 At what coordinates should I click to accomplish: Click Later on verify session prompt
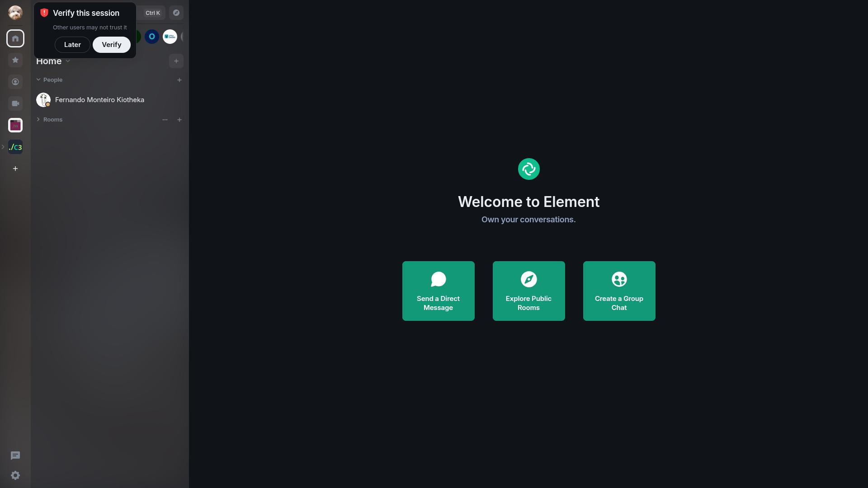click(x=72, y=45)
